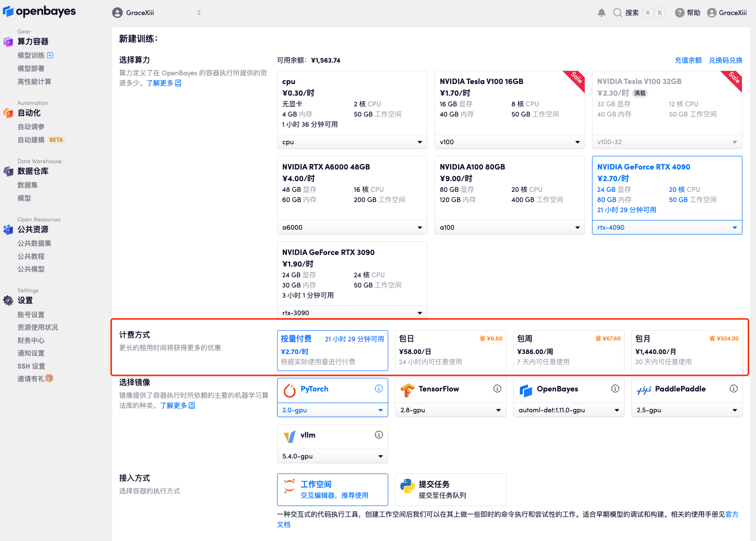Select the 公共资源 sidebar icon
756x541 pixels.
[x=8, y=230]
